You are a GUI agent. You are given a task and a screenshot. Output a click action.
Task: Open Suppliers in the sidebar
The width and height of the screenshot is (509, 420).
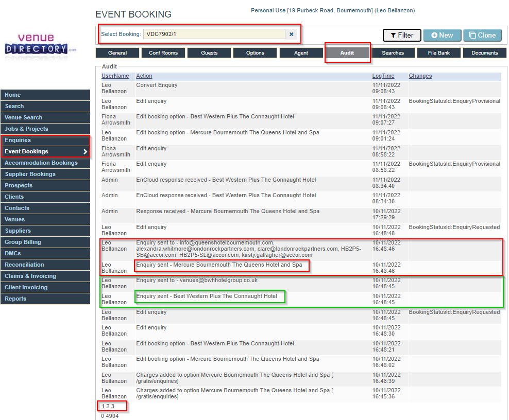[x=45, y=231]
